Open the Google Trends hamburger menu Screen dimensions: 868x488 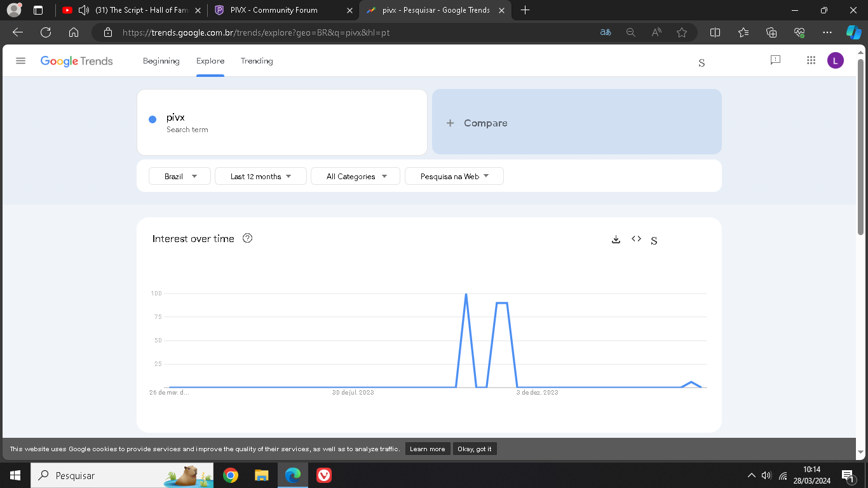pyautogui.click(x=20, y=61)
